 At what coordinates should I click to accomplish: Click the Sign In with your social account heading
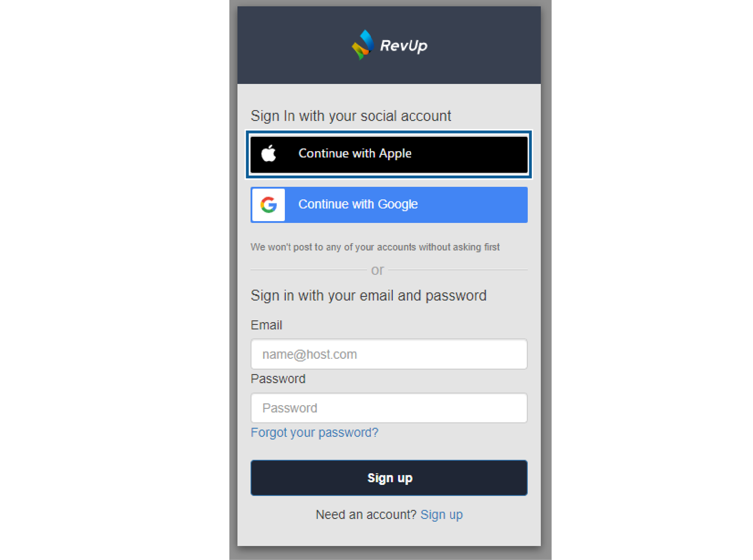[x=351, y=116]
